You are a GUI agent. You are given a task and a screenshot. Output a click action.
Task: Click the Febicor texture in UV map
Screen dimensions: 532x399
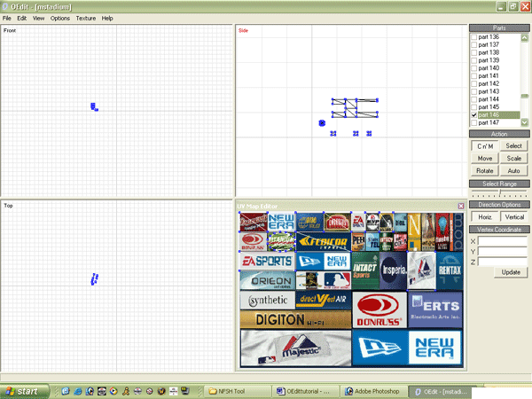coord(324,241)
